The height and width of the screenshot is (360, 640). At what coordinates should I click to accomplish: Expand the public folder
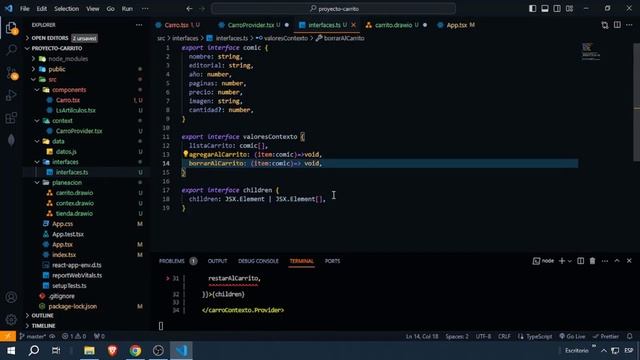click(57, 69)
